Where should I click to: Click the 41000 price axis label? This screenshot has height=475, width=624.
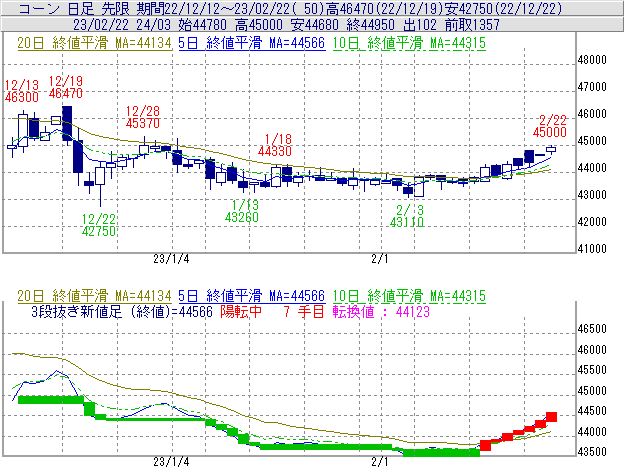tap(592, 249)
